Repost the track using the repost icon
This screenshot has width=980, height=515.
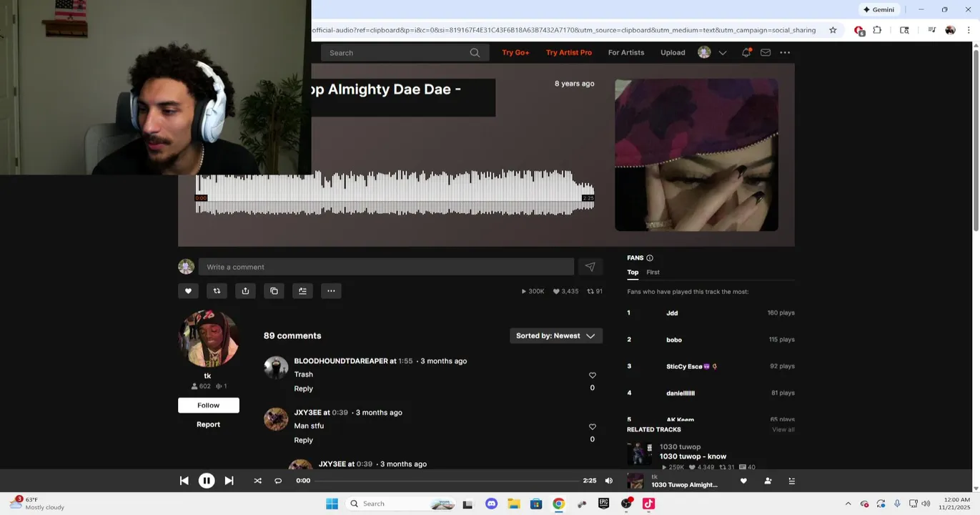(217, 291)
